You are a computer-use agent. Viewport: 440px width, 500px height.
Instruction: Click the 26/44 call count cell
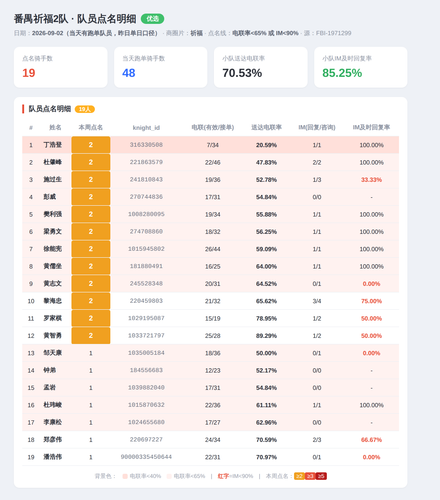(x=213, y=249)
